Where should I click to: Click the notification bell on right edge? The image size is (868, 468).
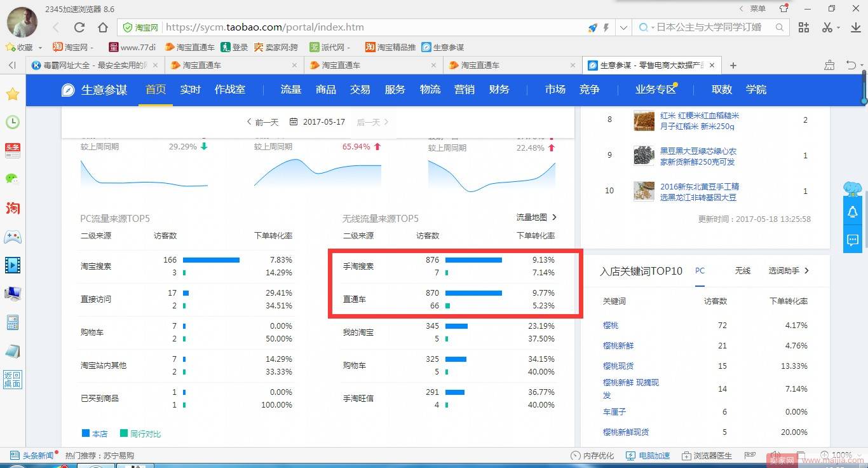(853, 212)
